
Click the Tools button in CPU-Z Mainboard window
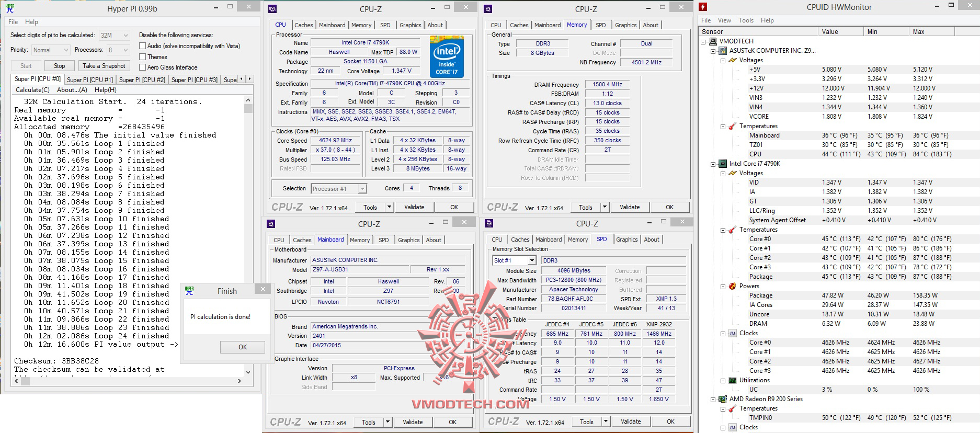click(369, 422)
